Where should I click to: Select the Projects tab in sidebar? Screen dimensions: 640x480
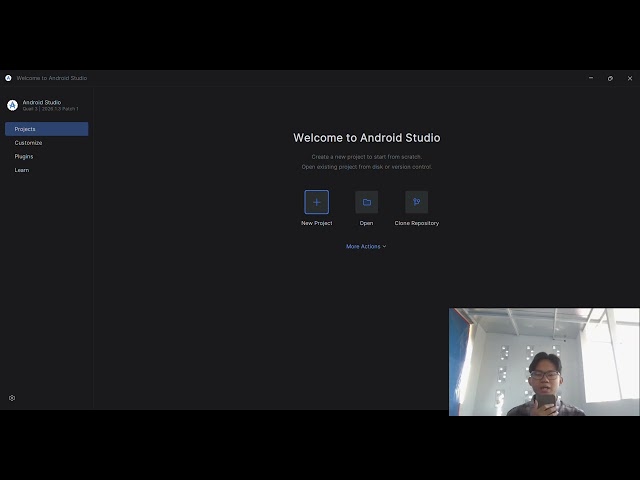[x=47, y=129]
